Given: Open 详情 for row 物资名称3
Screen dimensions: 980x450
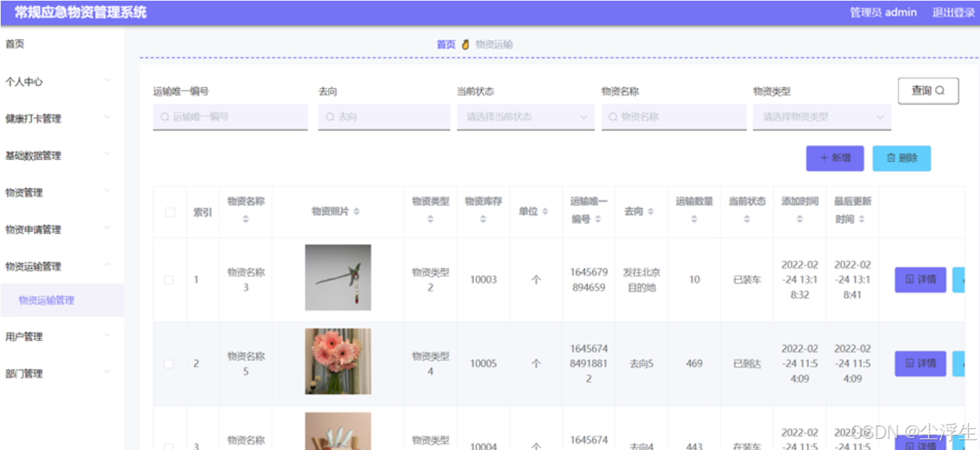Looking at the screenshot, I should point(920,280).
